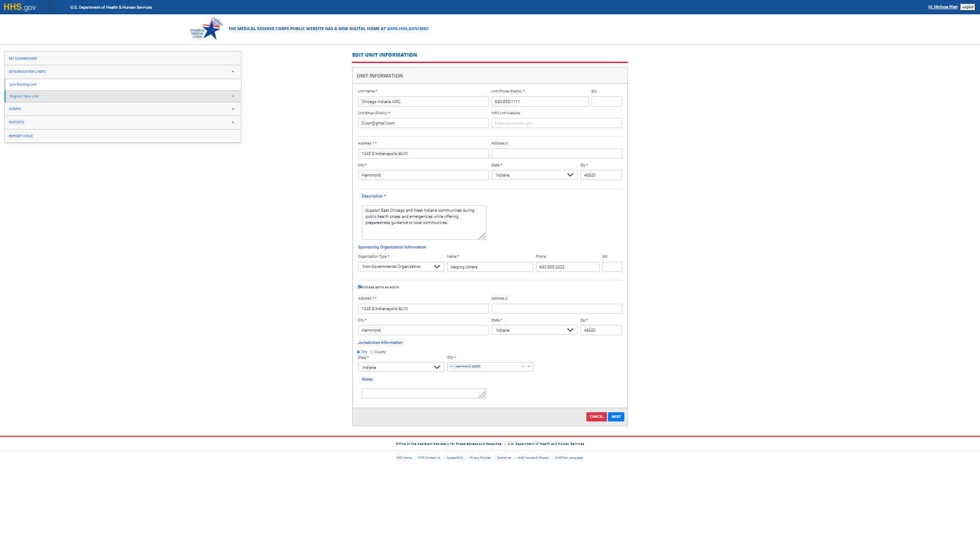Uncheck Address same as above checkbox

point(360,287)
